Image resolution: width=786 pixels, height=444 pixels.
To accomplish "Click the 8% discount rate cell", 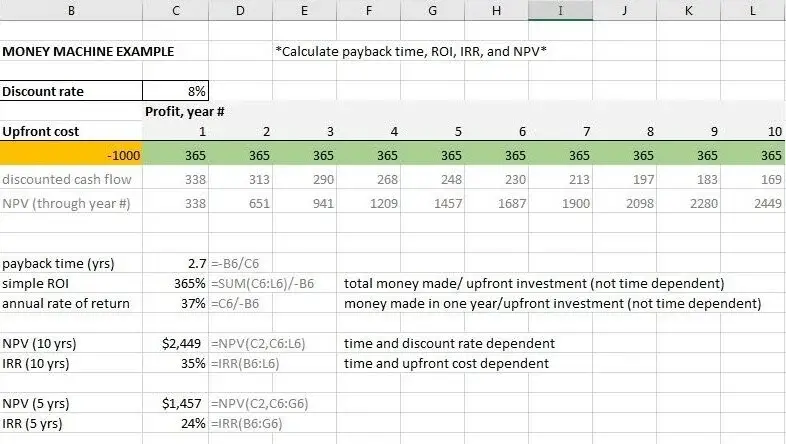I will pyautogui.click(x=177, y=91).
